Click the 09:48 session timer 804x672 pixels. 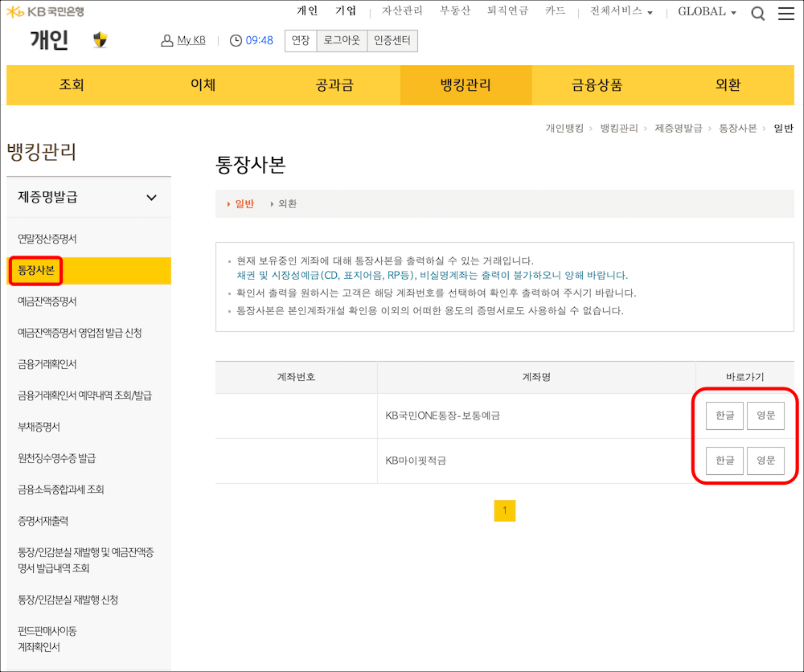[x=260, y=40]
